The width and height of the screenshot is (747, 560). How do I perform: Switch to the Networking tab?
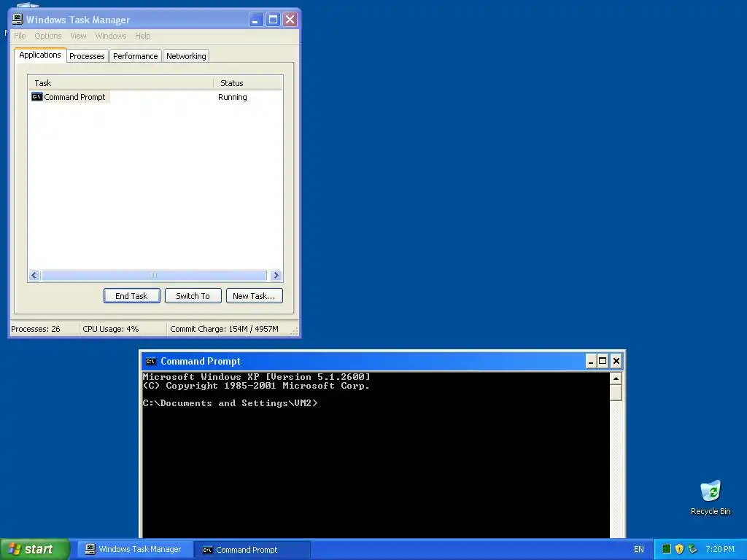tap(186, 55)
